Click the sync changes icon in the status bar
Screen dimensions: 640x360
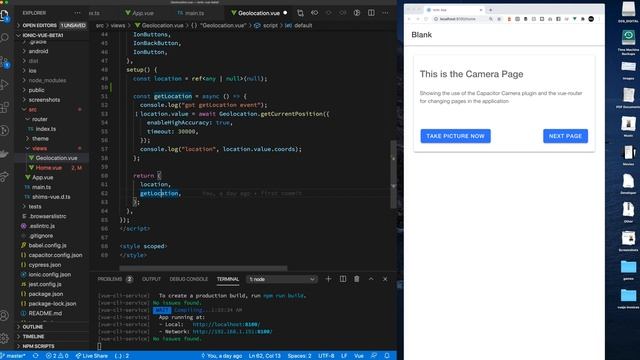[36, 356]
